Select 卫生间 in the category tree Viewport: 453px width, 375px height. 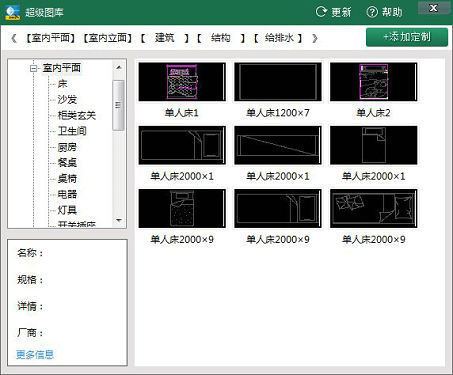pyautogui.click(x=72, y=131)
